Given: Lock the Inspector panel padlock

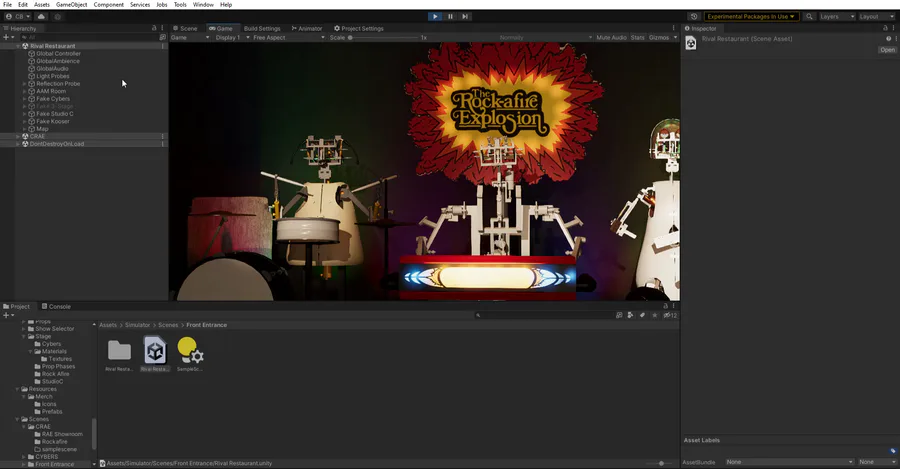Looking at the screenshot, I should [885, 28].
